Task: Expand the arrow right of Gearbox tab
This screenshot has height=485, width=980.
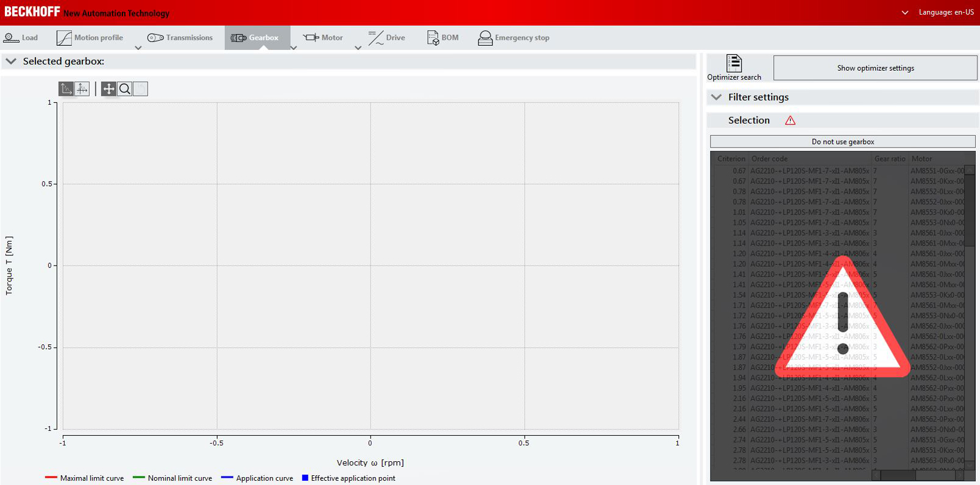Action: pyautogui.click(x=294, y=48)
